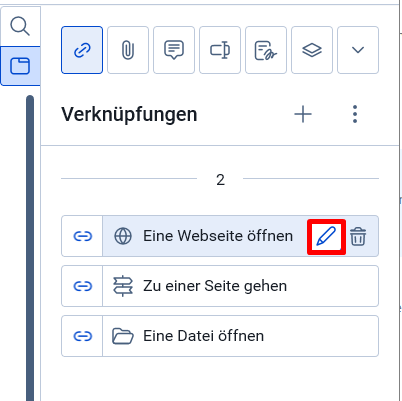Open the Signatures panel icon
The width and height of the screenshot is (402, 401).
coord(266,50)
